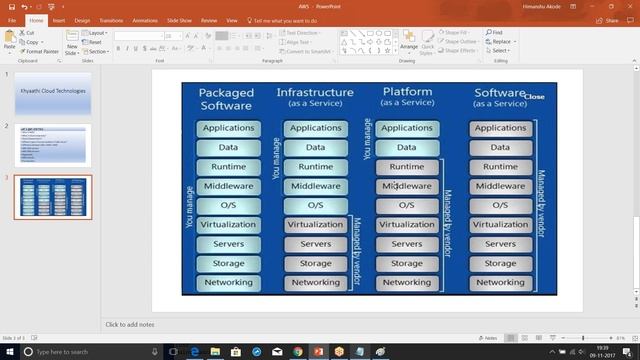Switch to Reading View icon
Viewport: 640px width, 360px height.
pos(539,338)
